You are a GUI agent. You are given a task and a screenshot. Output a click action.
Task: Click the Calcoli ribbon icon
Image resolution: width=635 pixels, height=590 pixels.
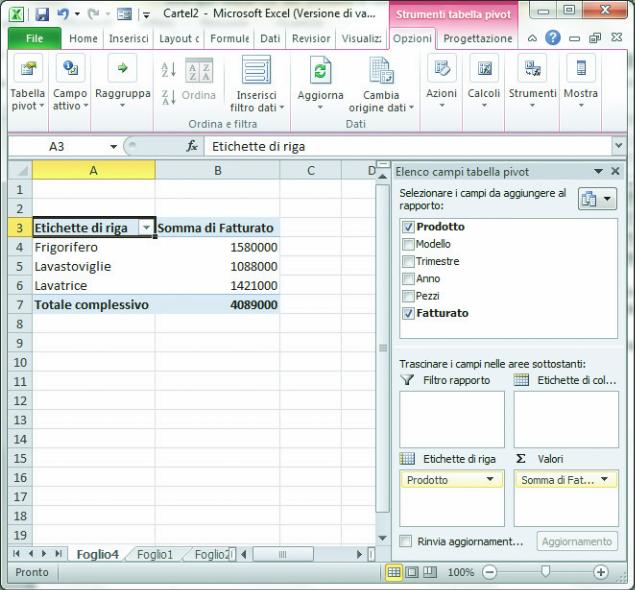pos(484,71)
